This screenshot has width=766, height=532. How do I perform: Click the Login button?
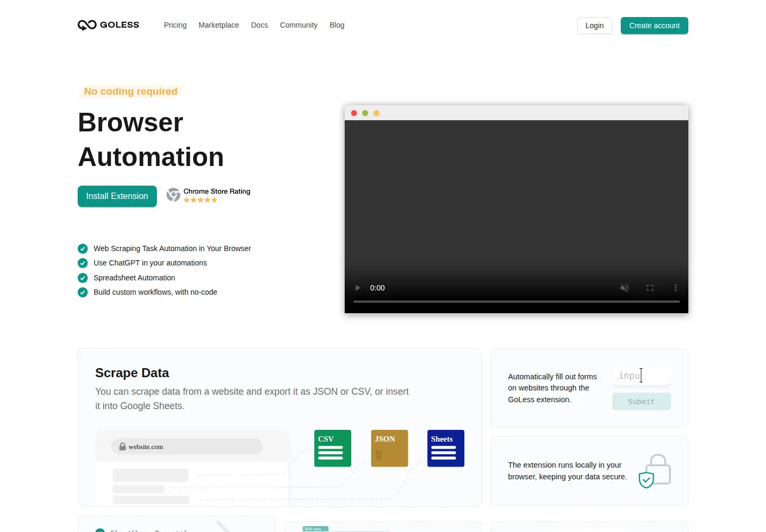[x=595, y=26]
